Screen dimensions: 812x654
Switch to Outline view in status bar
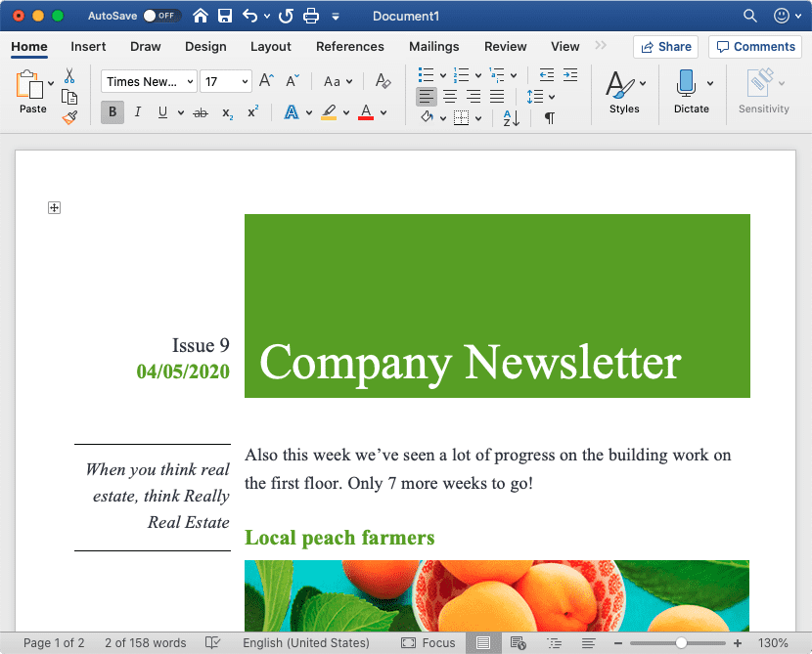555,643
